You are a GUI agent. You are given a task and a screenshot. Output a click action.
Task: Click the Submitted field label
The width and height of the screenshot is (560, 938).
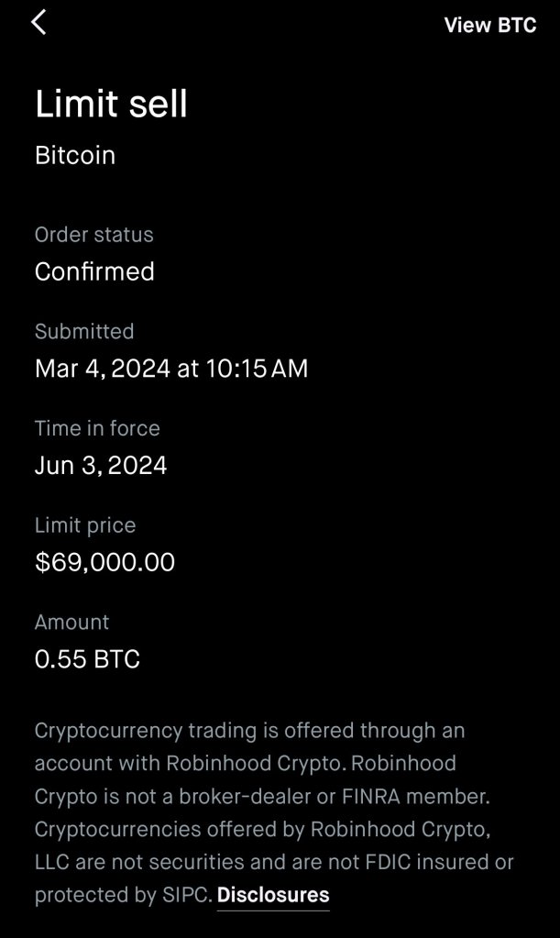click(84, 331)
